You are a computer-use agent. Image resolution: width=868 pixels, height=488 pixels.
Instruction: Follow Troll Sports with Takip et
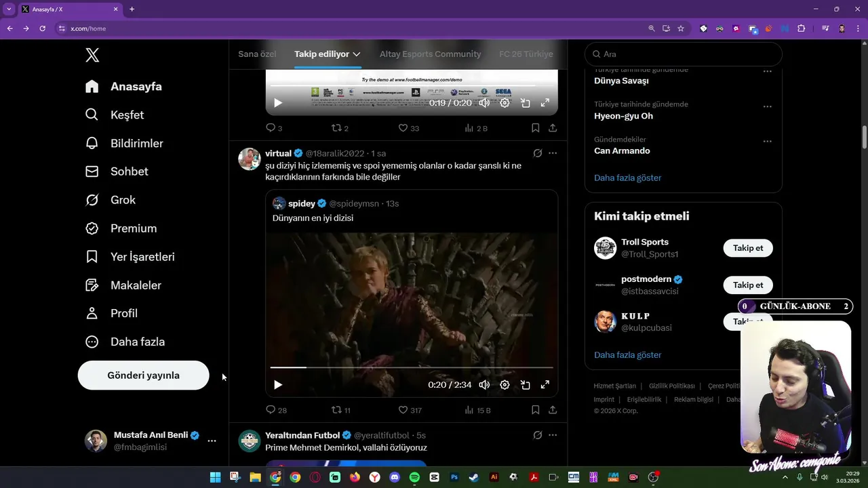[748, 248]
